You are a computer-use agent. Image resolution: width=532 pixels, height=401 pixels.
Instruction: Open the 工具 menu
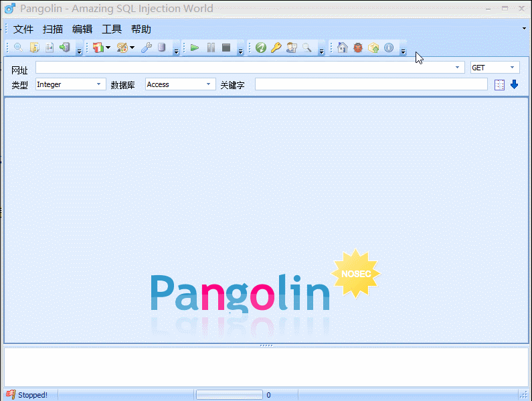pos(112,29)
